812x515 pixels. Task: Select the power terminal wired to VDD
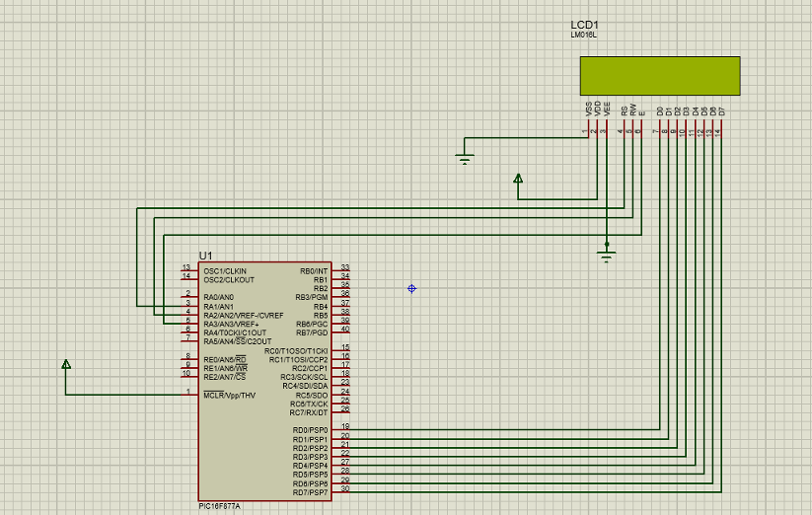518,179
